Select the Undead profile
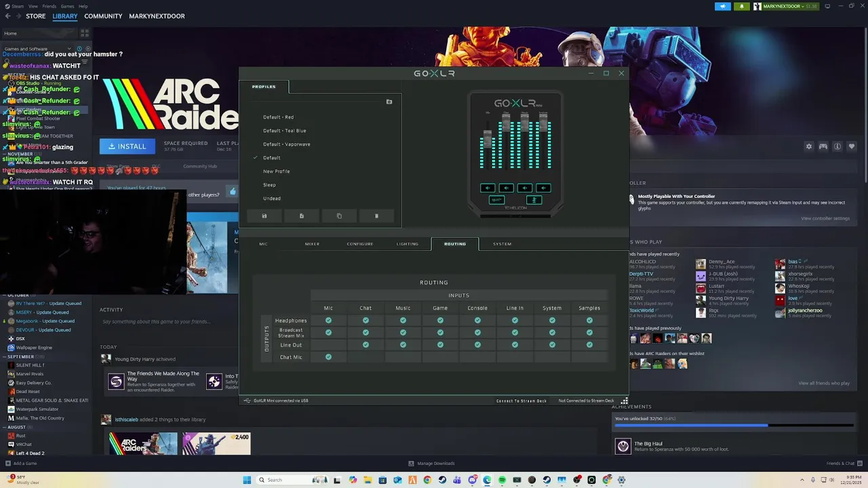The height and width of the screenshot is (488, 868). click(x=272, y=199)
